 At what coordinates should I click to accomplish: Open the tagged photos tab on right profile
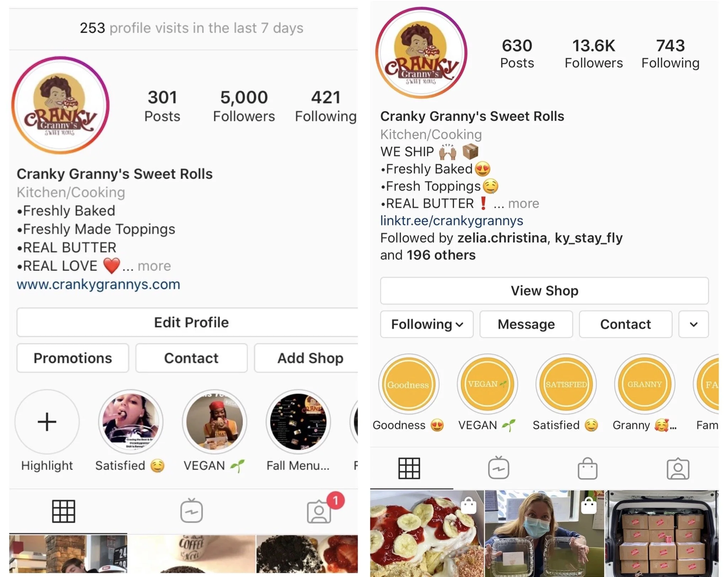pos(678,469)
